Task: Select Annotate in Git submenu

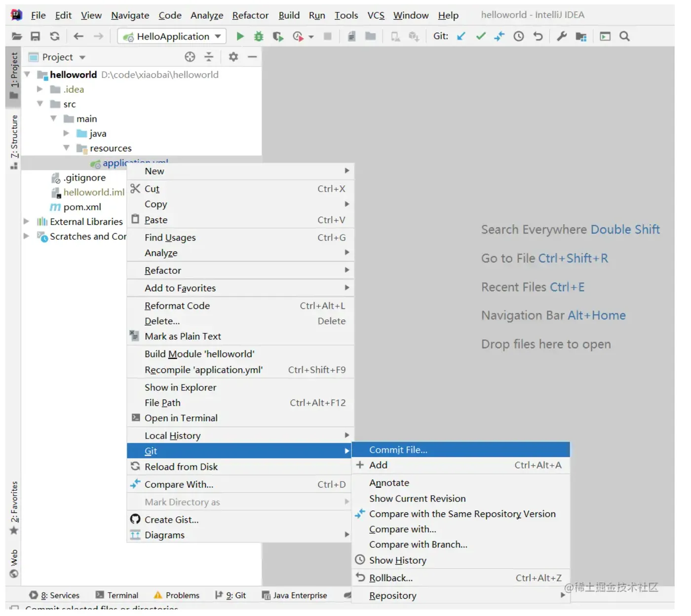Action: tap(461, 483)
